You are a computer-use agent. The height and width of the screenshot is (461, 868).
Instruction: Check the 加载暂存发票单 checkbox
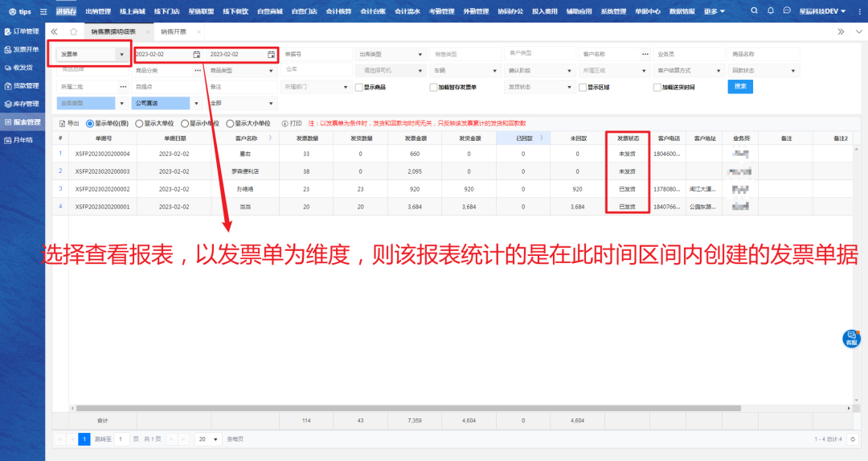click(x=432, y=87)
